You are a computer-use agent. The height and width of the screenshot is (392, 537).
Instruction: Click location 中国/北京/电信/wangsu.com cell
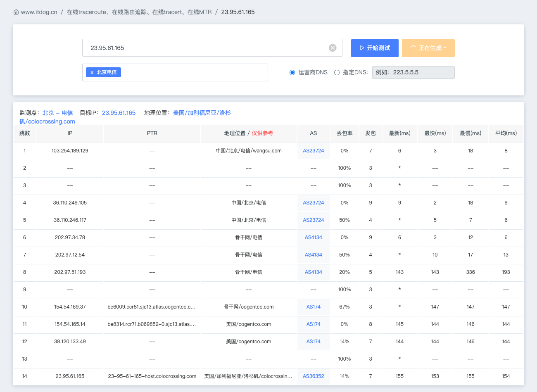249,151
